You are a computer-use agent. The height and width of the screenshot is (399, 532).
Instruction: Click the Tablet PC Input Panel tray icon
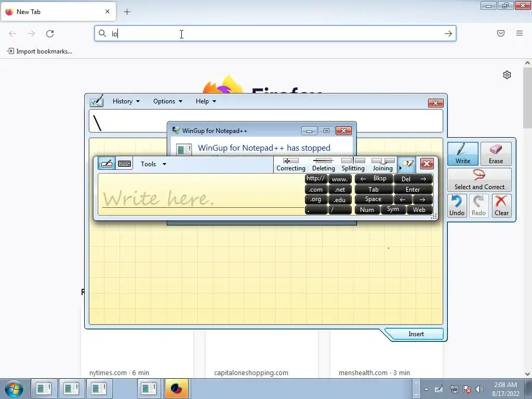point(438,389)
